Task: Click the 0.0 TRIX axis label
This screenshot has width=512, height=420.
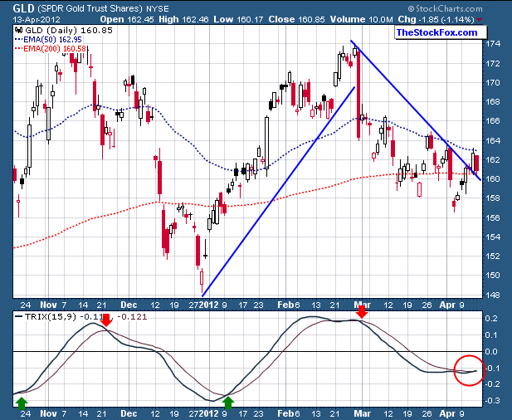Action: click(492, 352)
